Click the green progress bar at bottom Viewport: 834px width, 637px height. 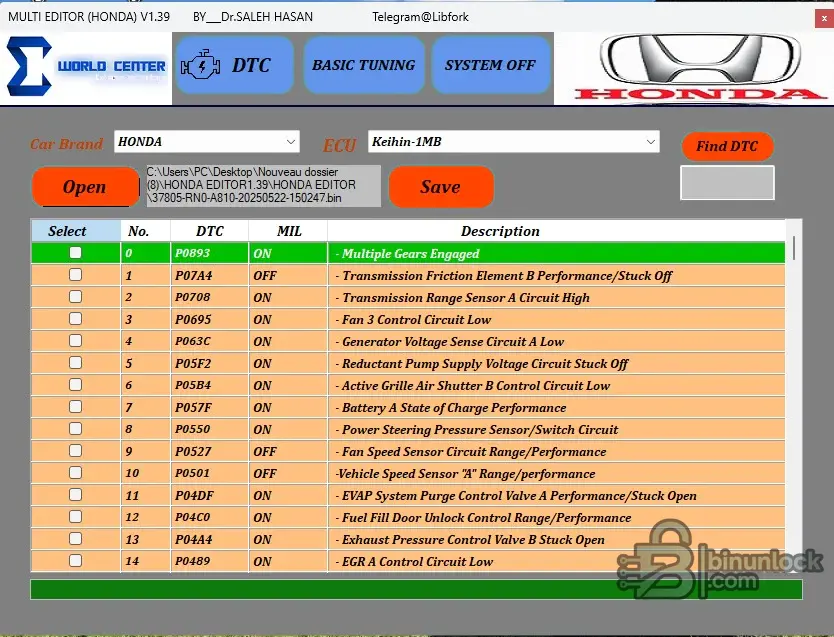click(x=416, y=589)
